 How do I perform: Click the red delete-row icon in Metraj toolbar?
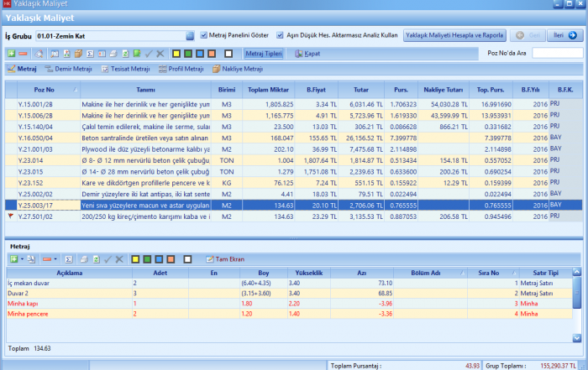pos(47,259)
